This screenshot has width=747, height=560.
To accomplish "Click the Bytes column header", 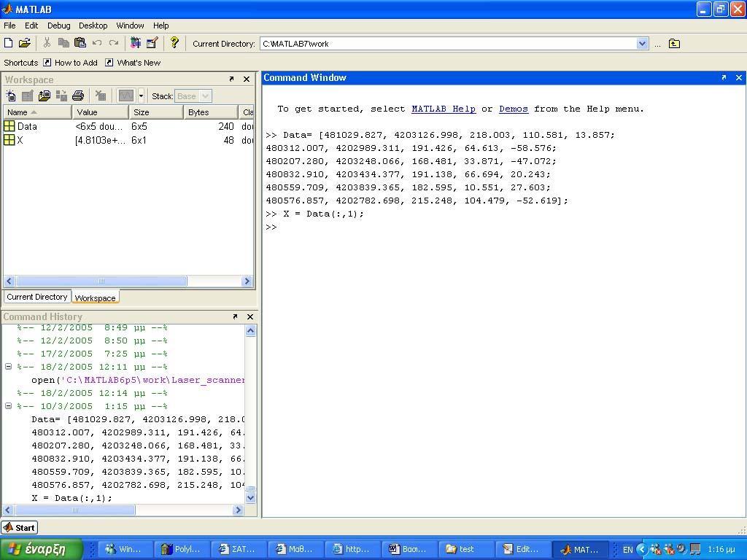I will pos(211,112).
